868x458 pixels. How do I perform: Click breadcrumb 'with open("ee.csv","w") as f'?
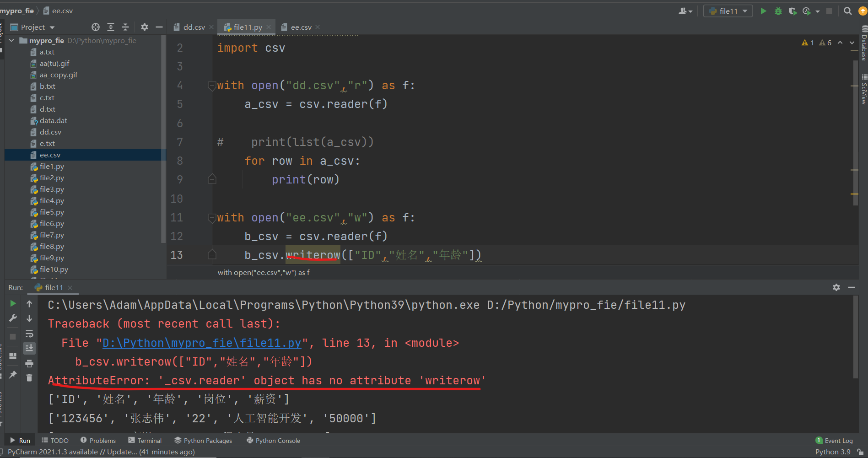pyautogui.click(x=264, y=272)
